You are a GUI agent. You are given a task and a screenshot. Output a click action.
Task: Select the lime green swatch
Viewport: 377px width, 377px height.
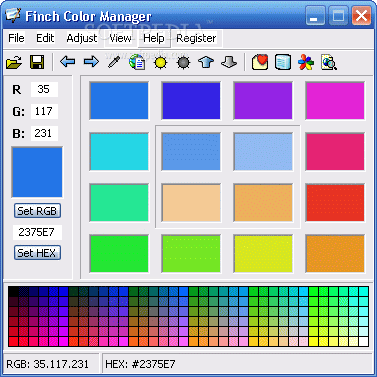pyautogui.click(x=191, y=254)
